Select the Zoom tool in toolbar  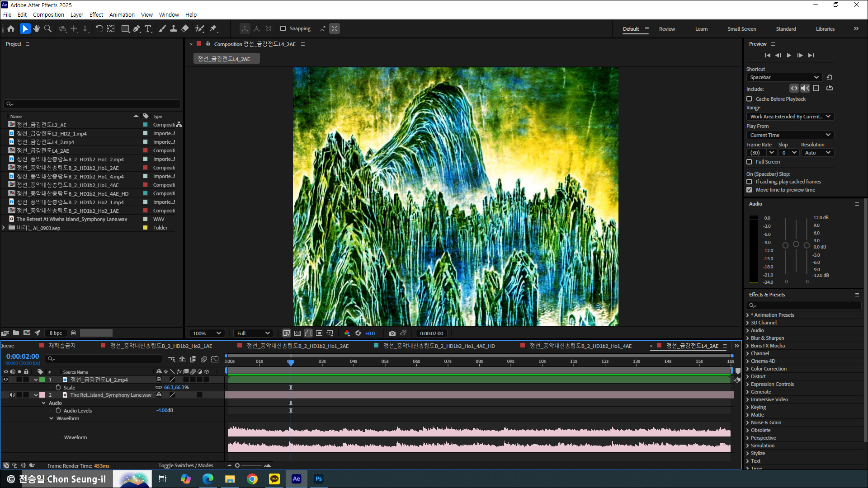[48, 28]
